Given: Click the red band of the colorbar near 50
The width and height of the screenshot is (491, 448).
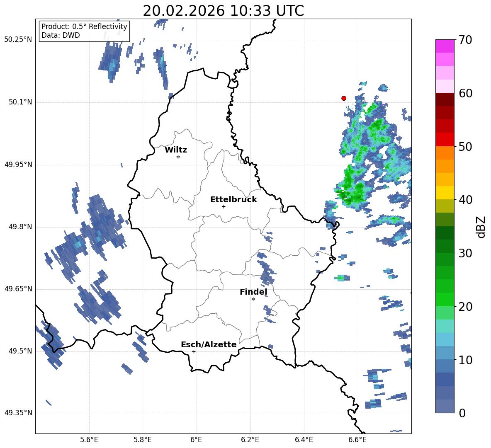Looking at the screenshot, I should [445, 139].
